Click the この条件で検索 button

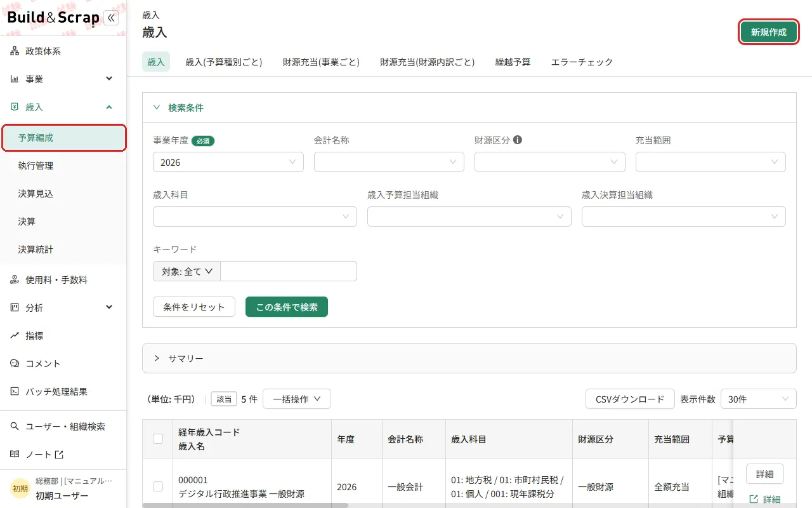(287, 307)
